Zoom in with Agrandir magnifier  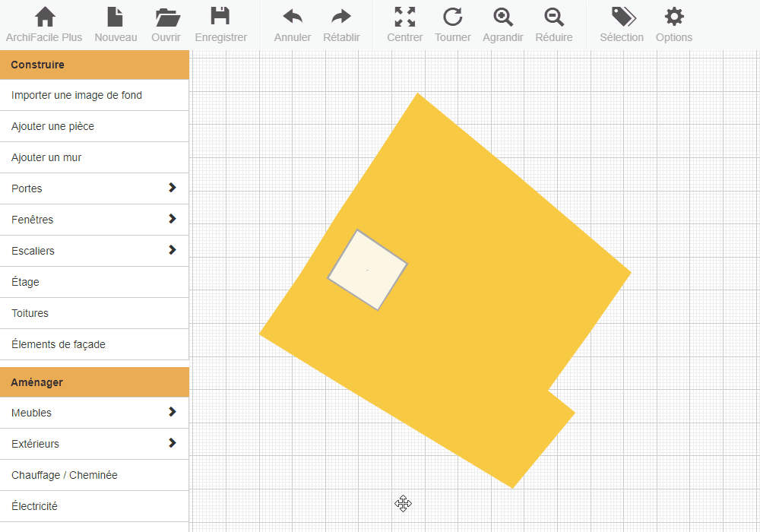pyautogui.click(x=502, y=17)
